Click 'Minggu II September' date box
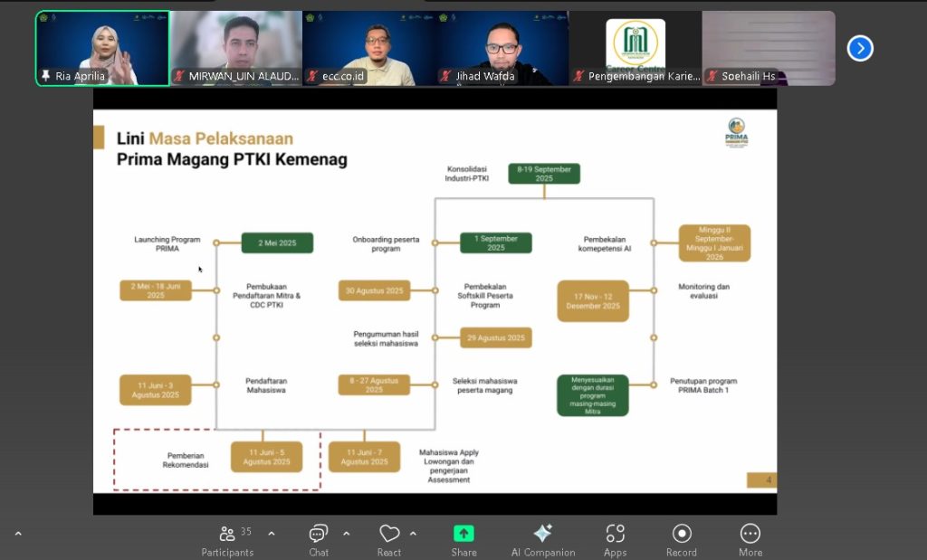 click(x=715, y=243)
